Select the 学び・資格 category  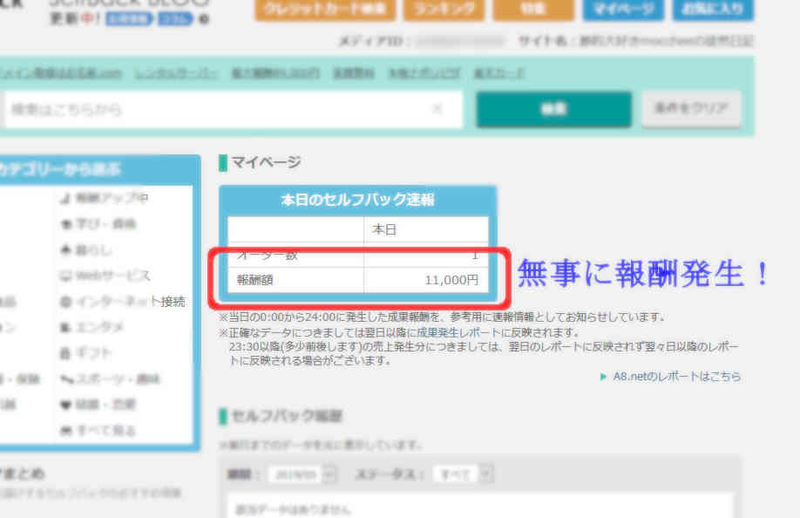pyautogui.click(x=98, y=224)
